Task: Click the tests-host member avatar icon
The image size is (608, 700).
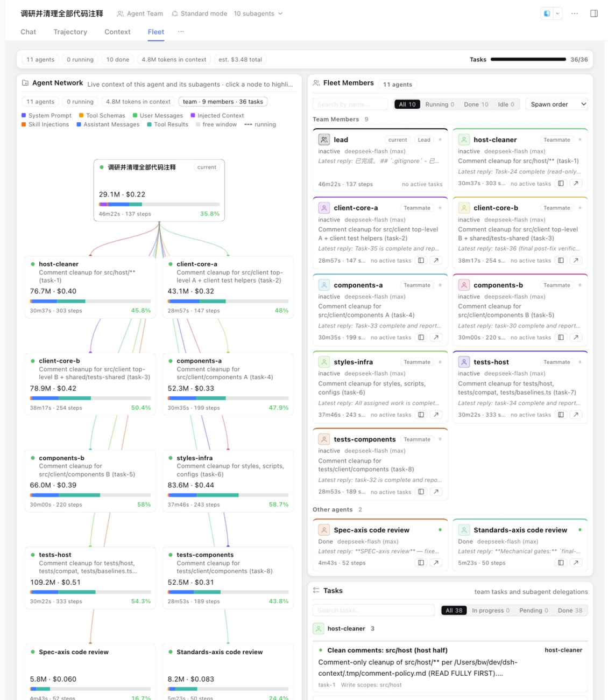Action: pyautogui.click(x=464, y=362)
